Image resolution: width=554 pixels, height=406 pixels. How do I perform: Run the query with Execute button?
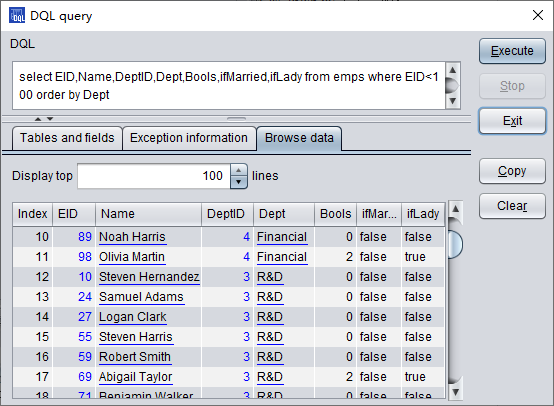pos(512,51)
